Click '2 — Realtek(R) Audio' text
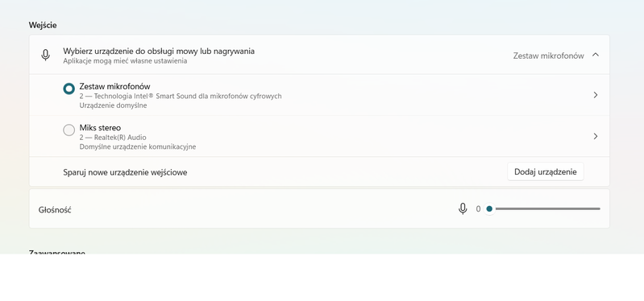This screenshot has height=301, width=644. point(113,138)
